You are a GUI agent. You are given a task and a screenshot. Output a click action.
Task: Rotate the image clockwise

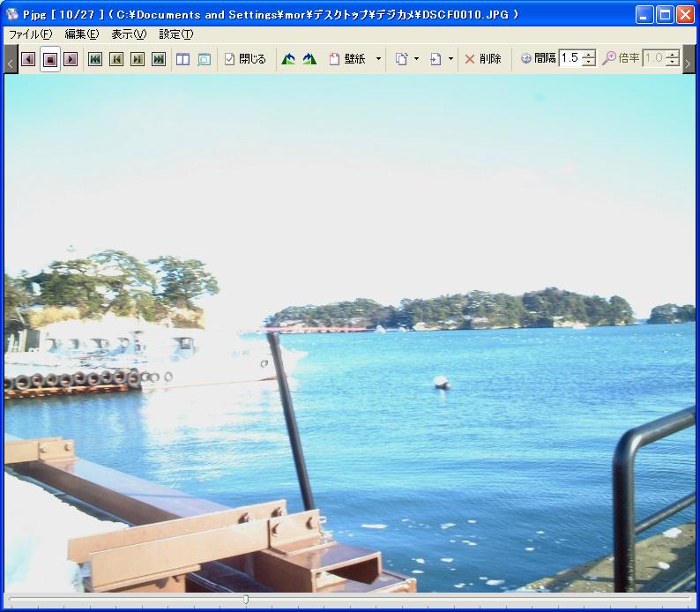[x=309, y=59]
